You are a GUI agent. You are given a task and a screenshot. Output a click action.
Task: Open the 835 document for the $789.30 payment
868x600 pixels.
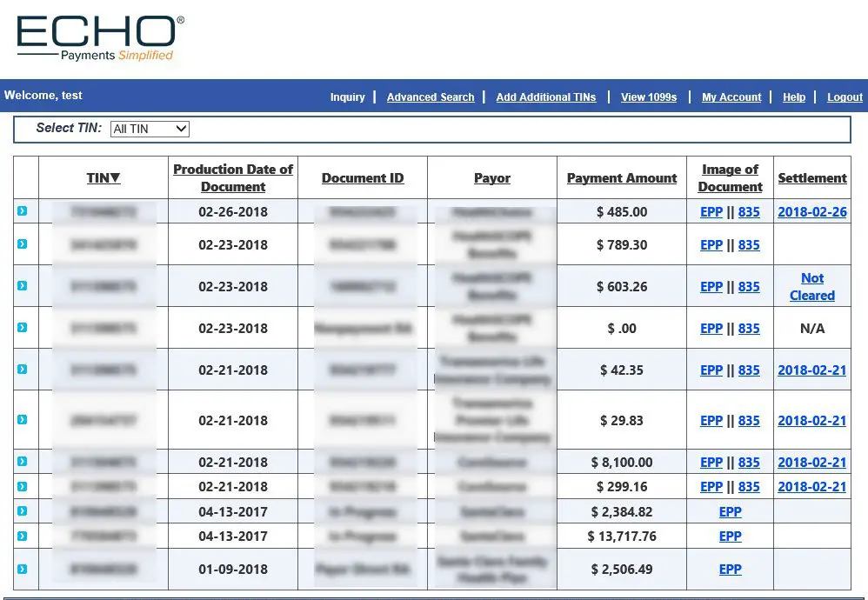tap(749, 244)
